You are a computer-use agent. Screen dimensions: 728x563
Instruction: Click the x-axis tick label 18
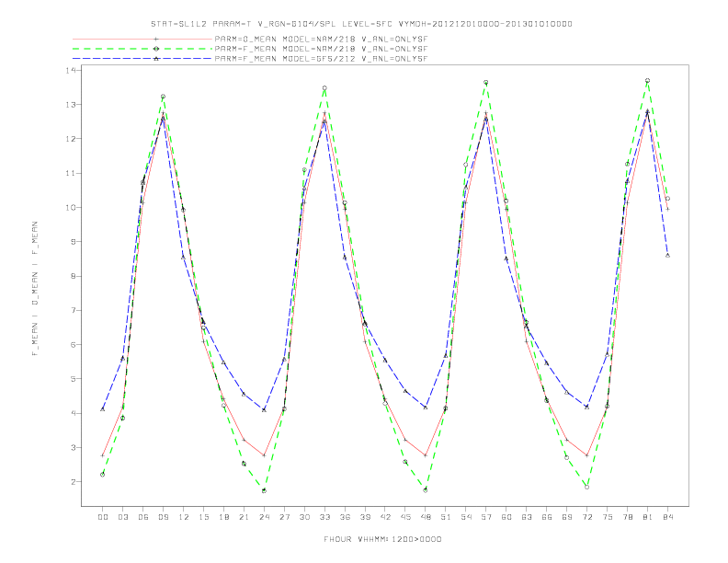tap(223, 517)
